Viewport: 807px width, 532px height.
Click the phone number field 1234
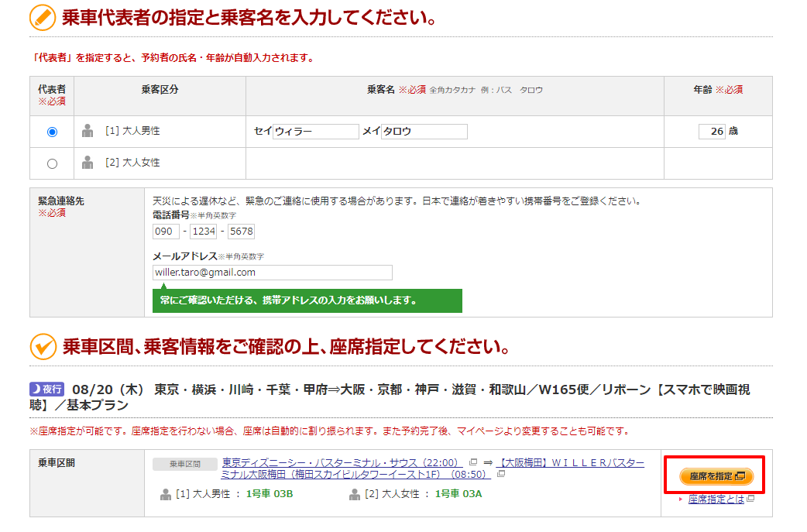(x=203, y=231)
